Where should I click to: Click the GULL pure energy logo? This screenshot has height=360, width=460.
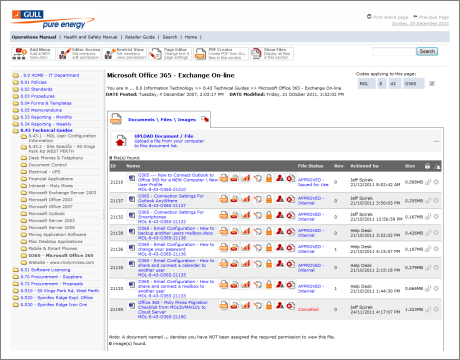tap(53, 19)
